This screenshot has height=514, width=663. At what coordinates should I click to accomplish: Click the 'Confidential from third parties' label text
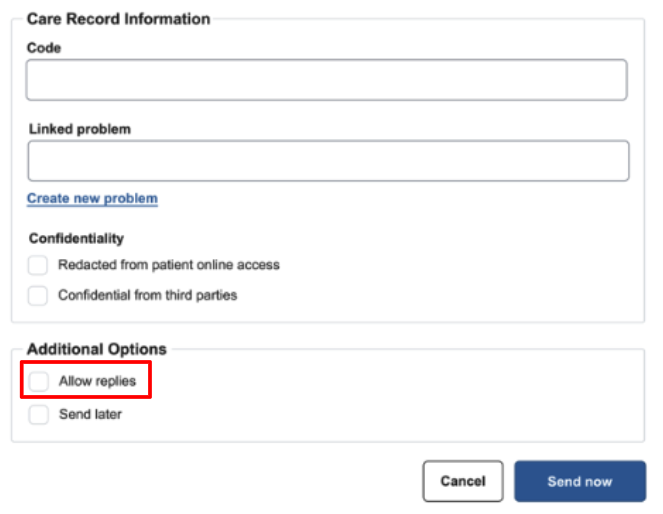tap(147, 295)
